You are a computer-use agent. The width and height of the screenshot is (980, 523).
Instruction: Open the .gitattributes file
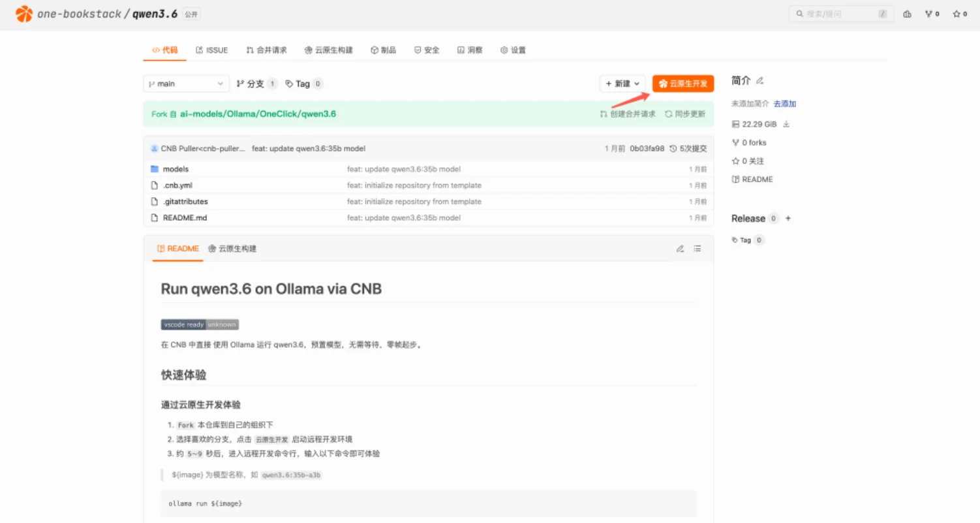pos(185,202)
